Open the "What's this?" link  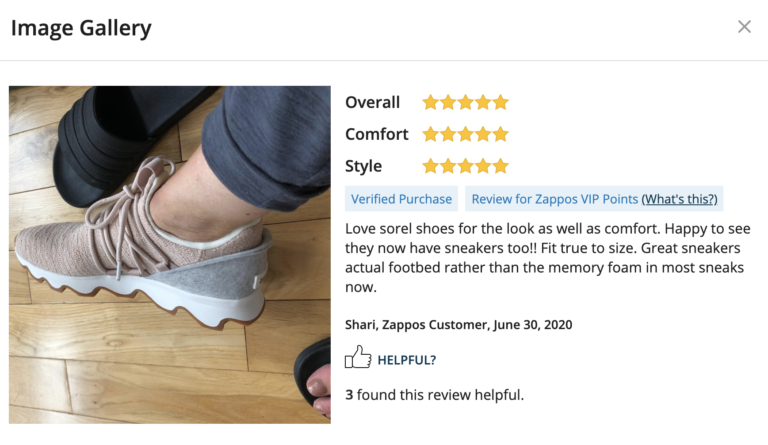click(679, 199)
